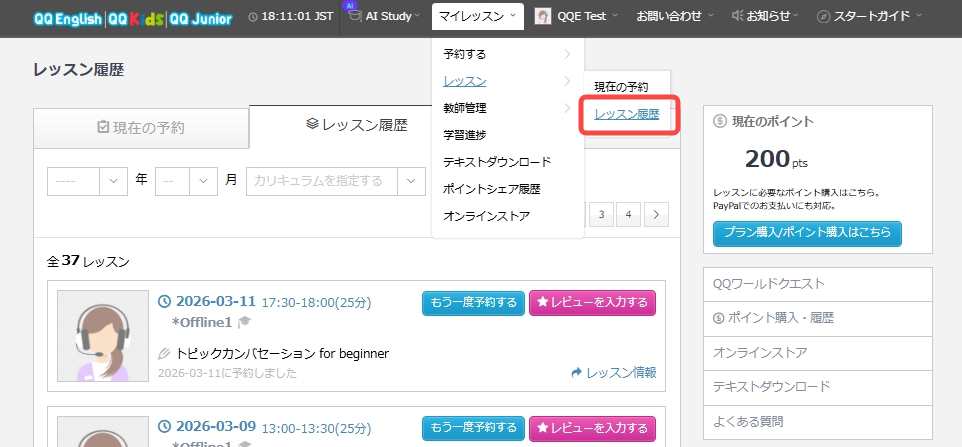Go to page 4 of lessons
The image size is (962, 447).
point(628,214)
